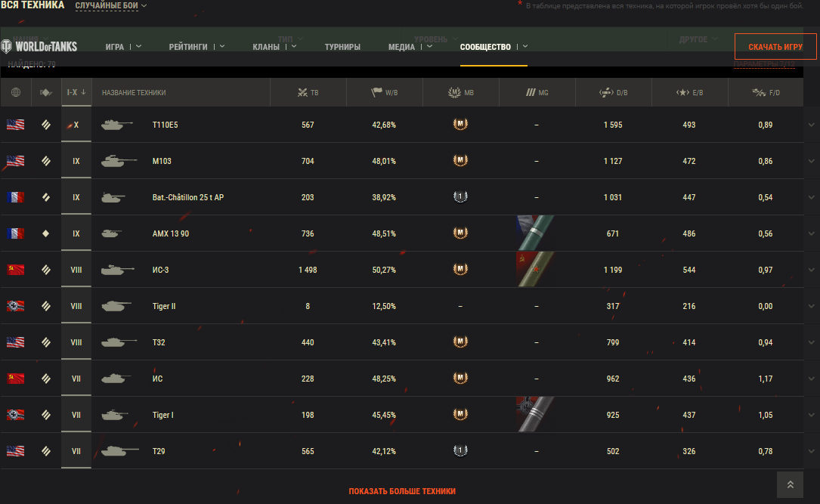Click first class badge in T29 row
Image resolution: width=820 pixels, height=504 pixels.
(460, 450)
